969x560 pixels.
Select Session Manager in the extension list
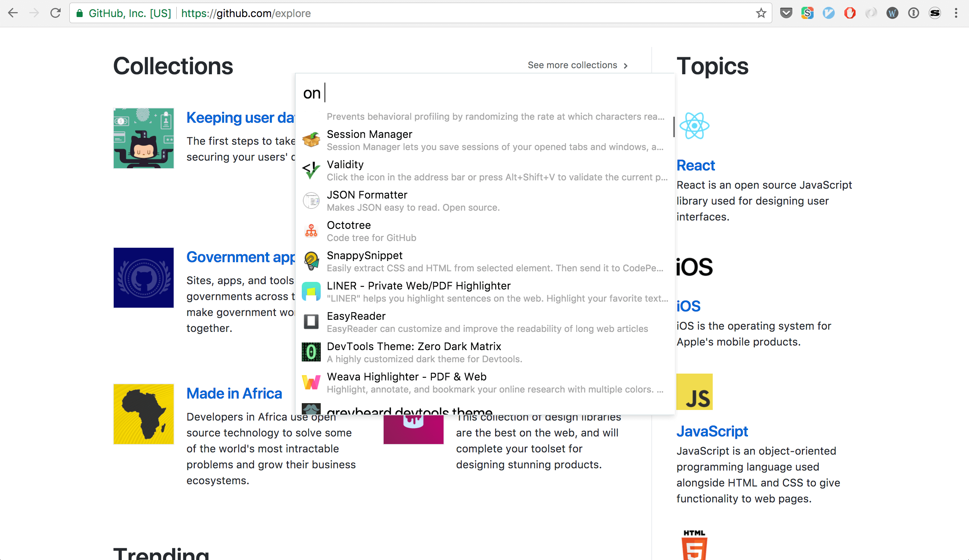(x=369, y=134)
